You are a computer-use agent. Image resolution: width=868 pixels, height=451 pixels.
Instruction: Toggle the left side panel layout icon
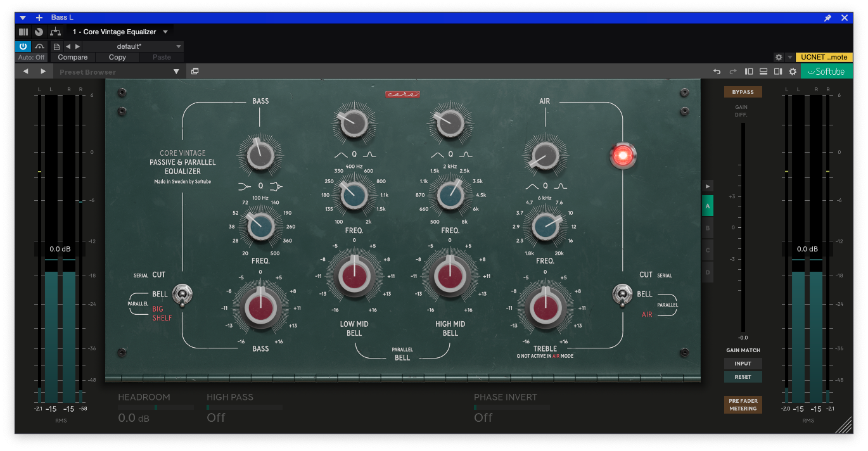tap(749, 72)
